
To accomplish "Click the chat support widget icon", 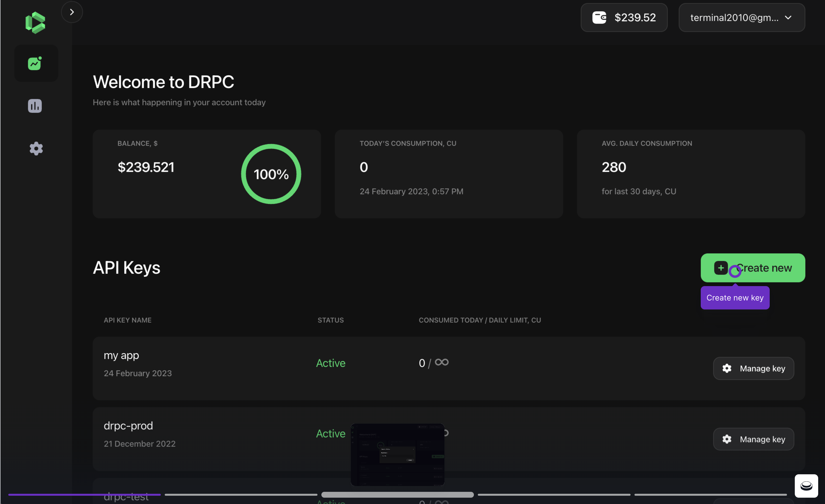I will point(806,485).
